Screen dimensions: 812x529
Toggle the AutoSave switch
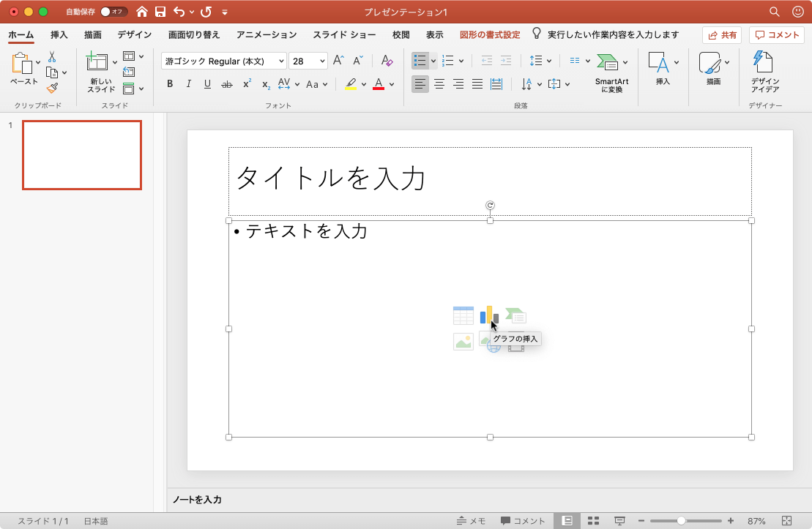[113, 12]
